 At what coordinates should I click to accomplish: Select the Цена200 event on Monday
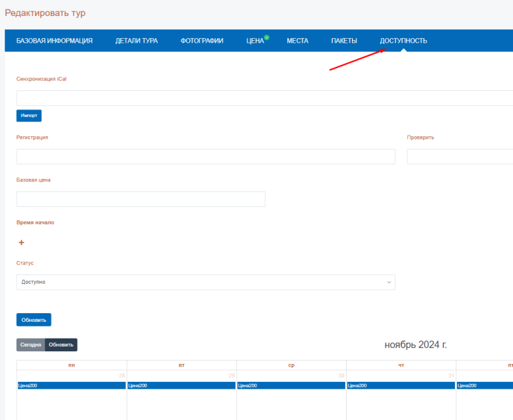pos(71,385)
